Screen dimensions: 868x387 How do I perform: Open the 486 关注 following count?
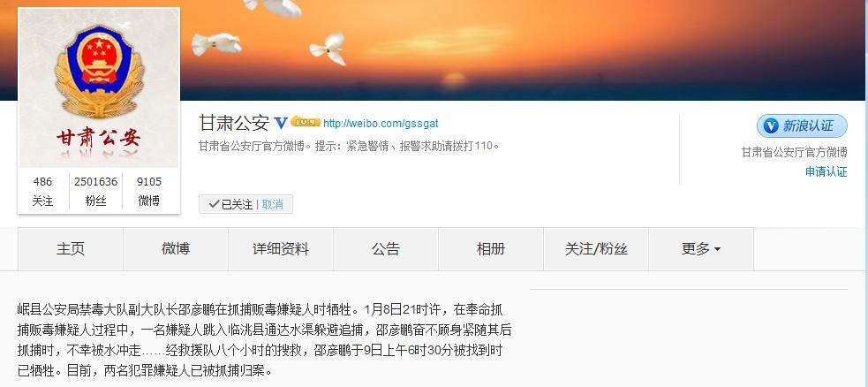pyautogui.click(x=42, y=191)
